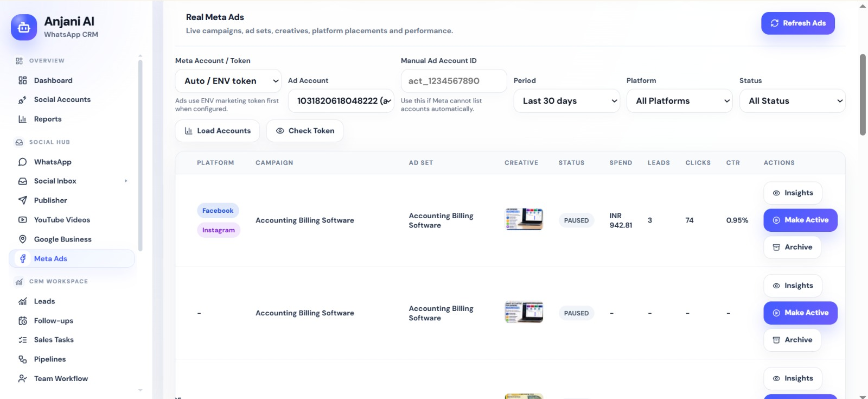The height and width of the screenshot is (399, 868).
Task: Click creative thumbnail of the first campaign row
Action: (524, 219)
